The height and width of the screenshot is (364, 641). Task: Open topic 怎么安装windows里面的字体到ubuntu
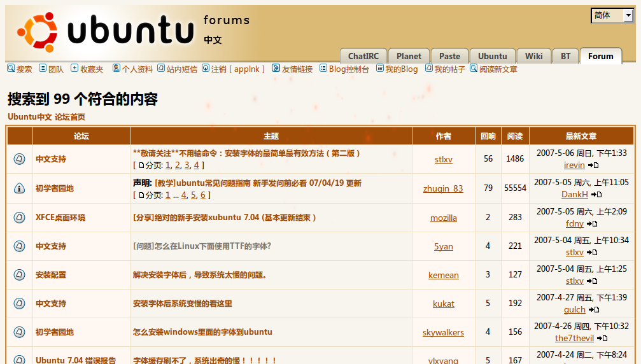[x=202, y=332]
